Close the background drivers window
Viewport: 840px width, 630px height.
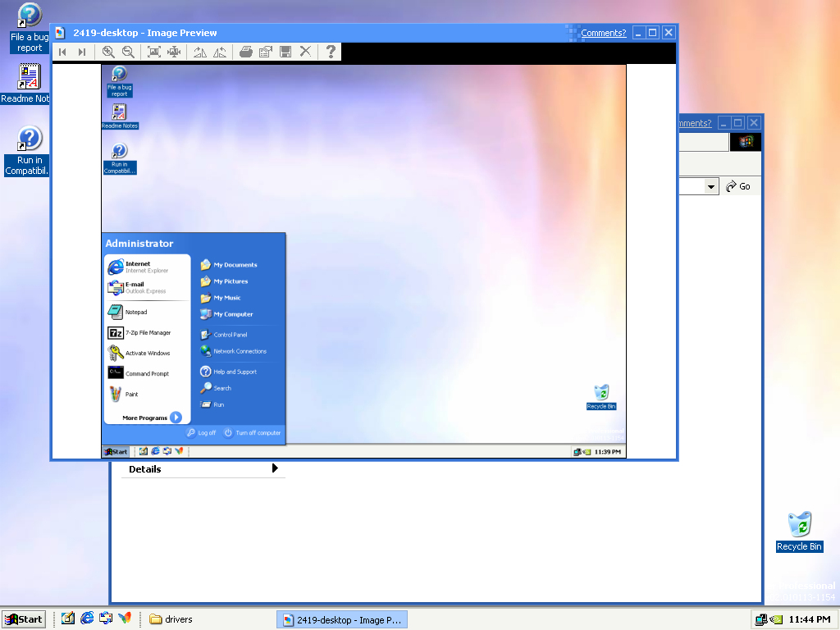click(x=754, y=123)
